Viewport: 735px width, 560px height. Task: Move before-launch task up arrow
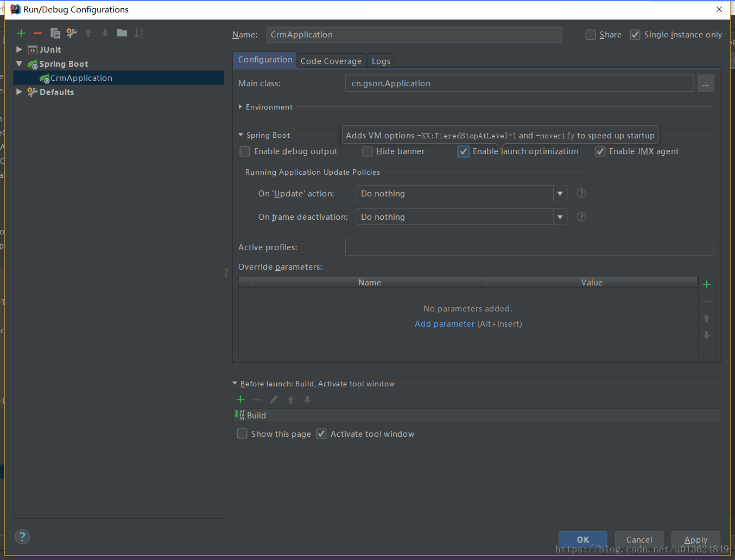point(291,400)
